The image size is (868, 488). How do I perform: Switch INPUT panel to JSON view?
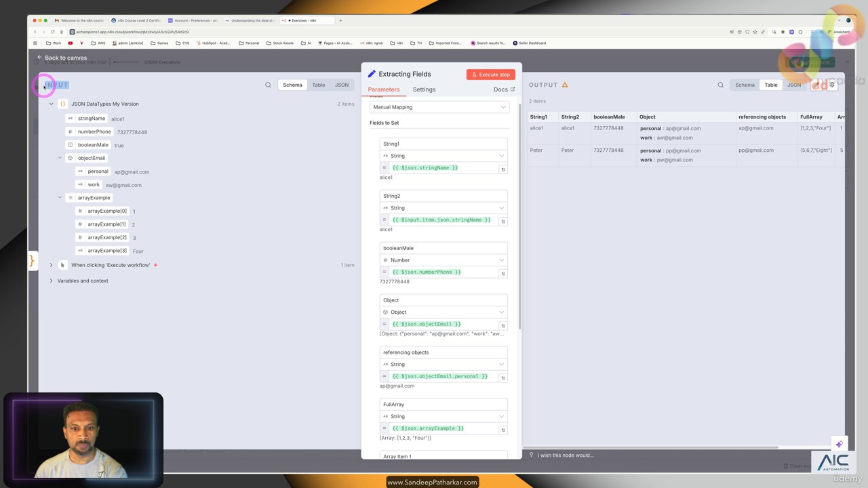click(342, 85)
